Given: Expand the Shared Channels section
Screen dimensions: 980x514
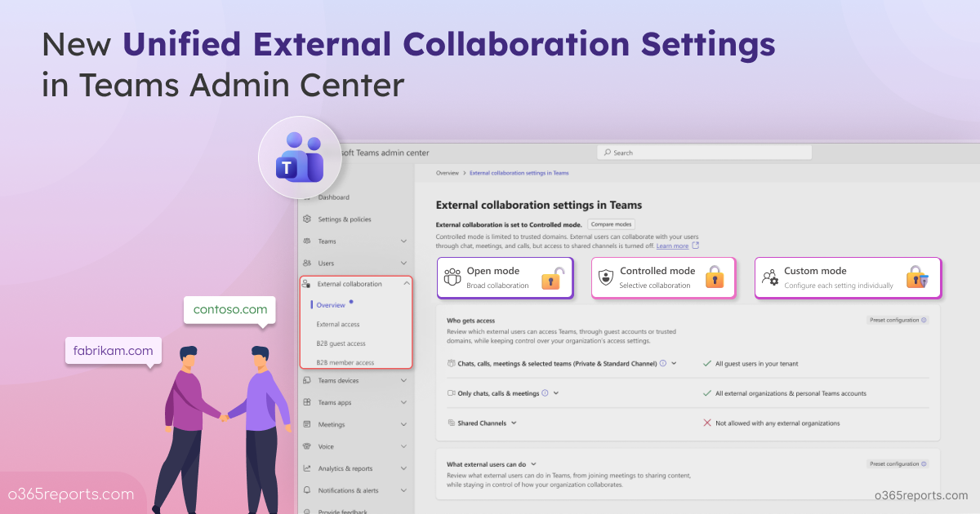Looking at the screenshot, I should (513, 423).
